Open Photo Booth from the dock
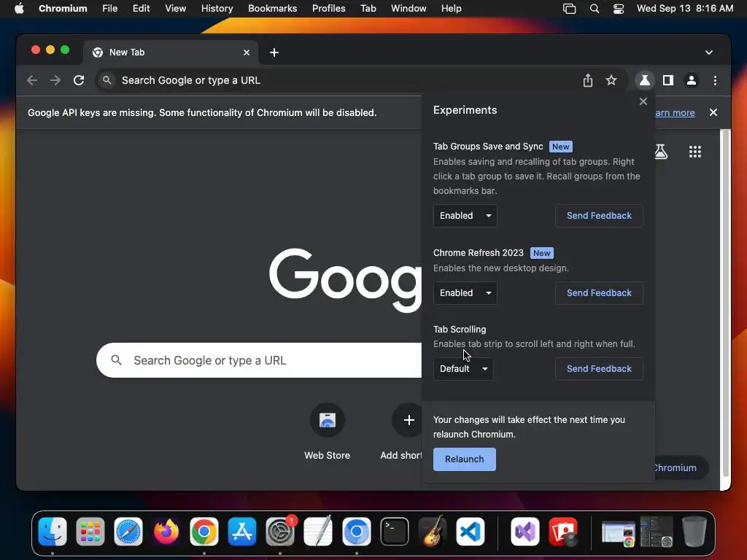Viewport: 747px width, 560px height. 563,532
